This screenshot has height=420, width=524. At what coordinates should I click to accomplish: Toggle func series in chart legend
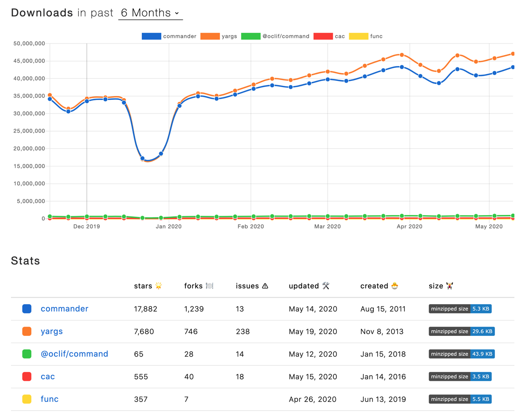365,36
